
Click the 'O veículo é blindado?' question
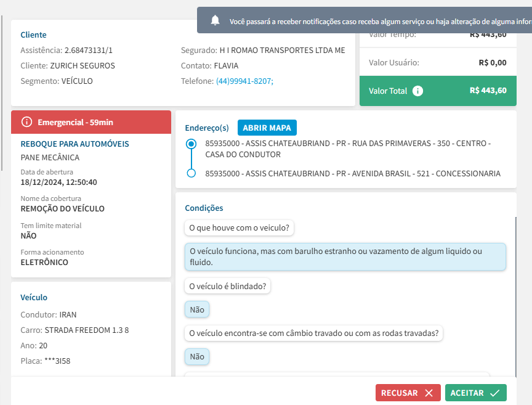[227, 286]
